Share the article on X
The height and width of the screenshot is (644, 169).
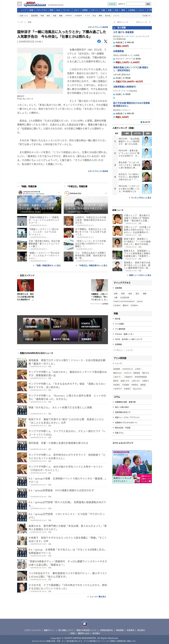(106, 41)
